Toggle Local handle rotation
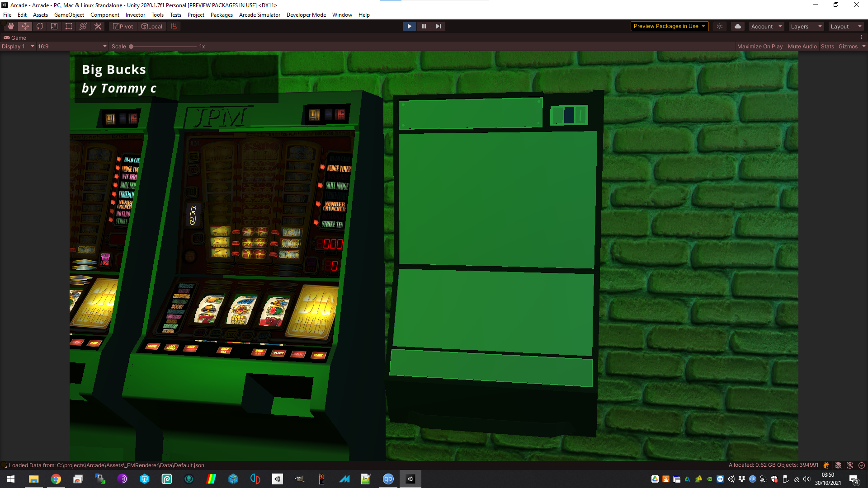The height and width of the screenshot is (488, 868). (152, 26)
